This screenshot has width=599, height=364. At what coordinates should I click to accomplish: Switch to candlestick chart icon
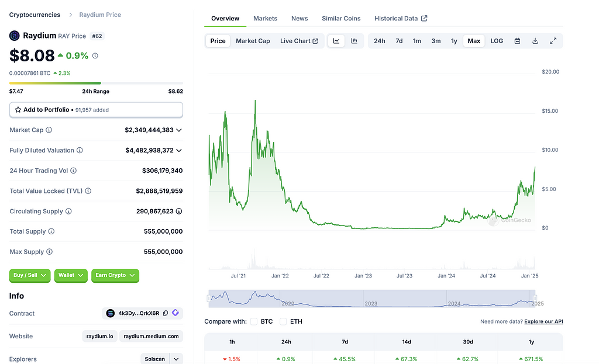click(x=354, y=41)
